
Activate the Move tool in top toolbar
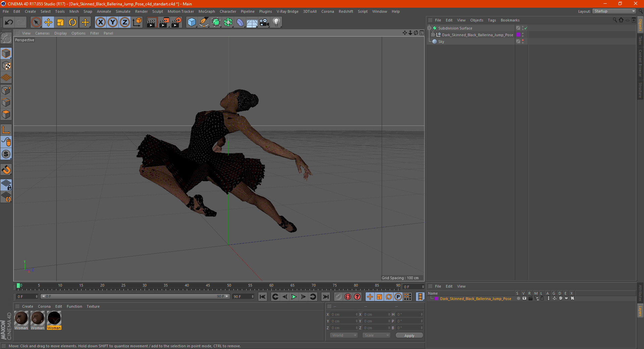pos(48,22)
